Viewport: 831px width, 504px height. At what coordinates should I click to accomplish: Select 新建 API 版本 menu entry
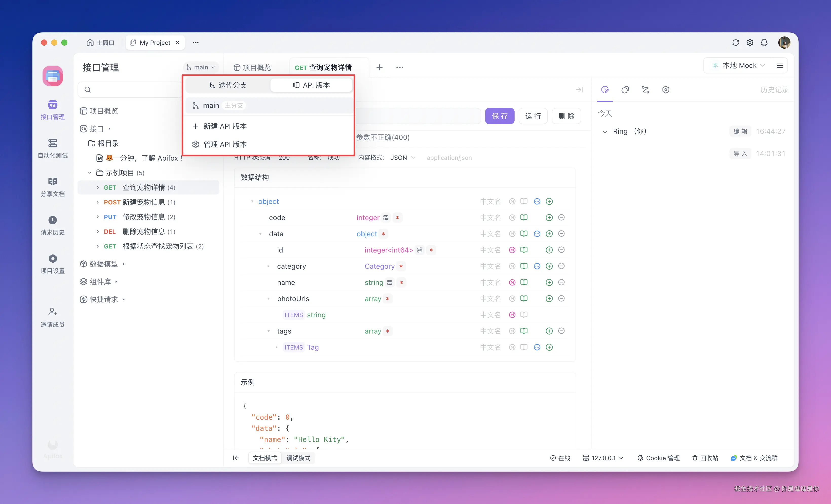(225, 126)
